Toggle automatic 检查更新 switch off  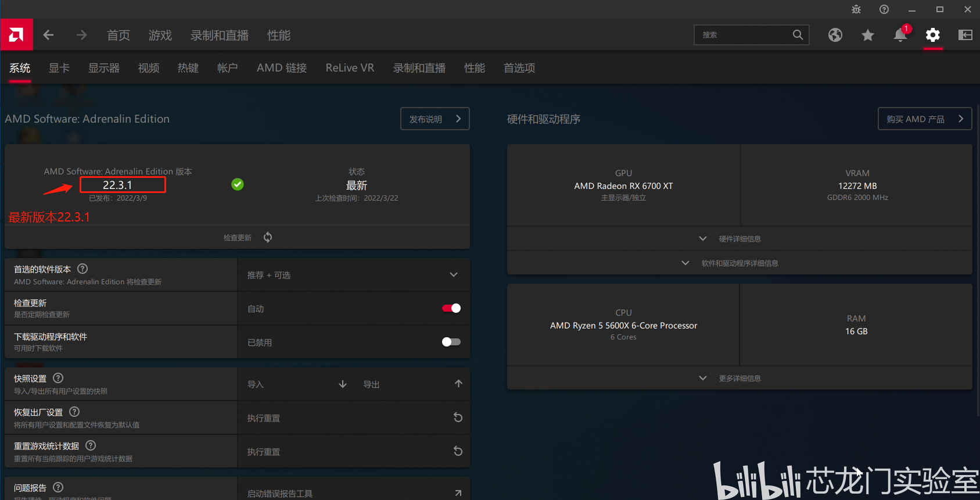coord(451,308)
